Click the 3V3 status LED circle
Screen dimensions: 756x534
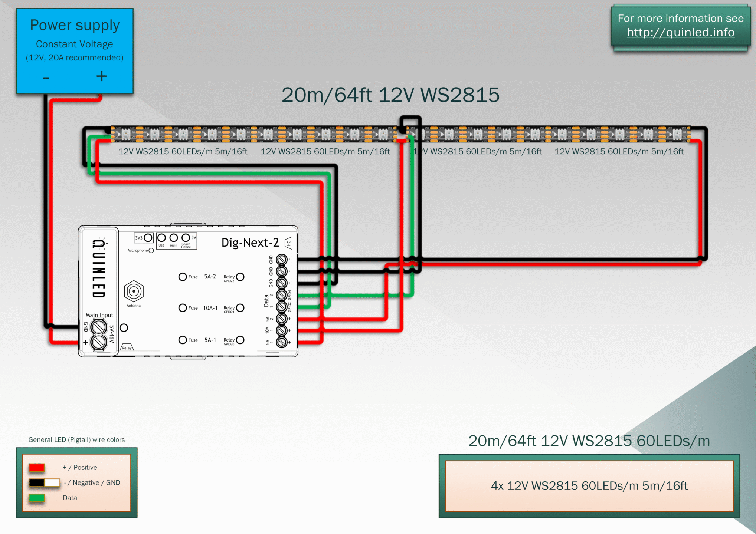[x=148, y=237]
